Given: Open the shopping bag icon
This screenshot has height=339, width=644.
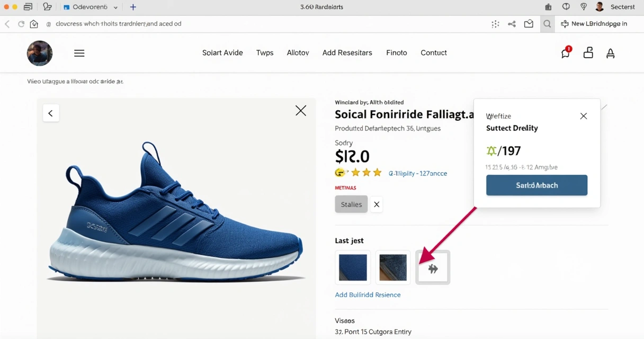Looking at the screenshot, I should [588, 53].
